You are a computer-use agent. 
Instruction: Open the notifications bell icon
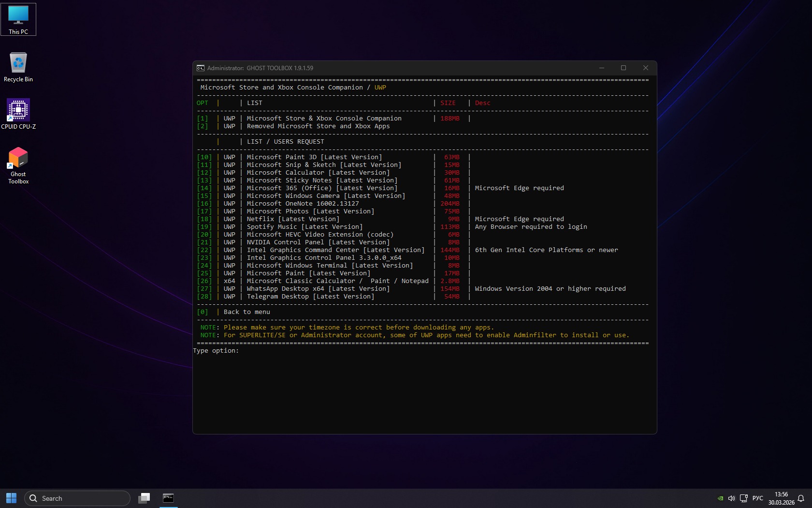point(801,498)
